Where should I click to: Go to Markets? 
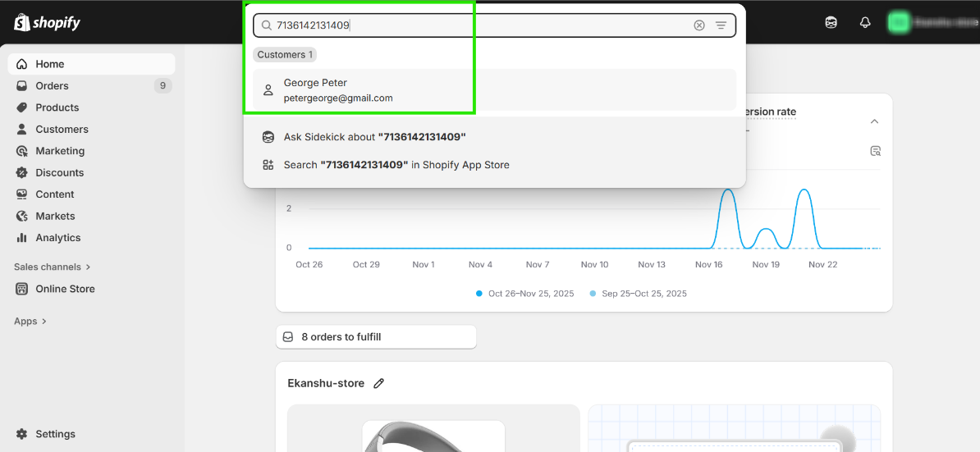click(91, 216)
